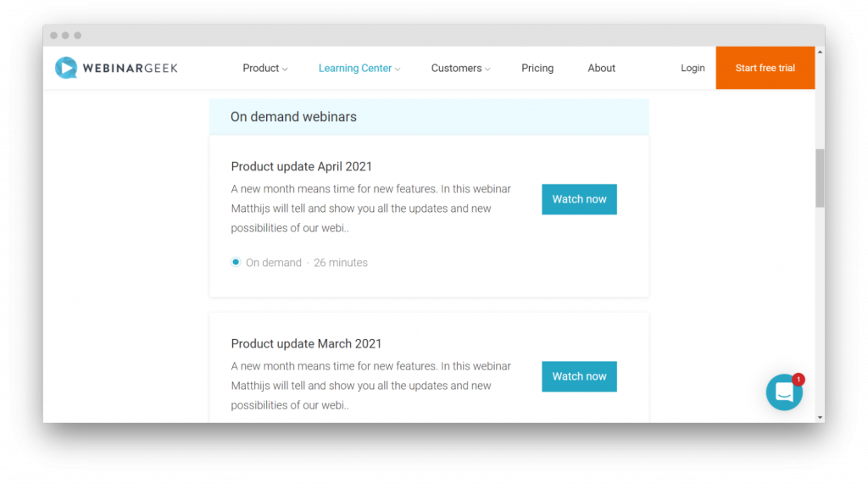
Task: Click the Login link
Action: point(693,69)
